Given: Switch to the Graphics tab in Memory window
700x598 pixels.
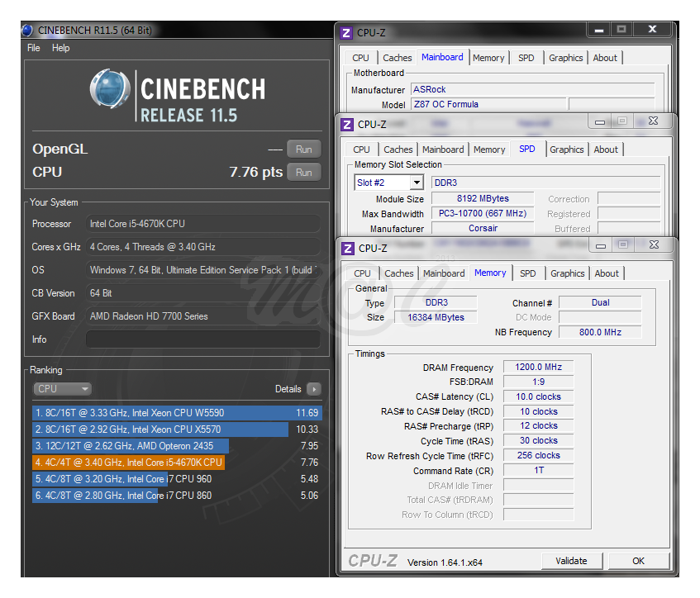Looking at the screenshot, I should tap(567, 273).
